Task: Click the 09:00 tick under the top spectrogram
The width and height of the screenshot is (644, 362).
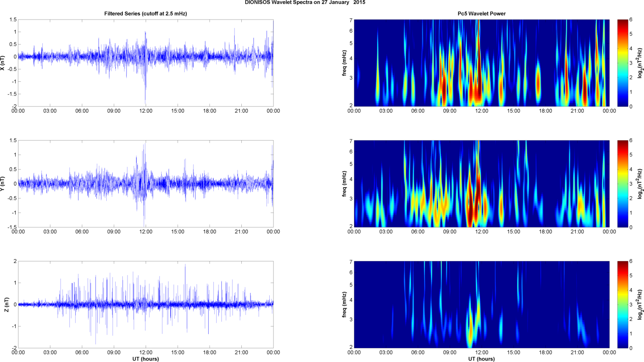Action: [x=450, y=111]
